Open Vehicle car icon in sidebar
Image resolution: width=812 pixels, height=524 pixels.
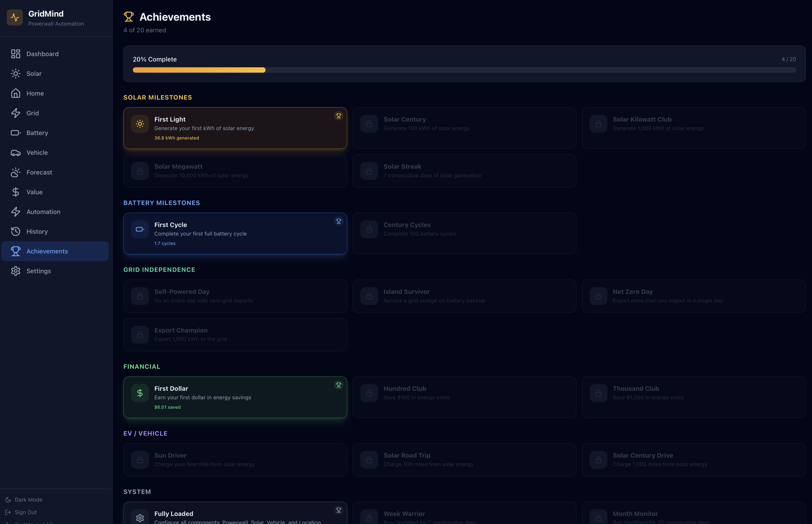pyautogui.click(x=16, y=153)
